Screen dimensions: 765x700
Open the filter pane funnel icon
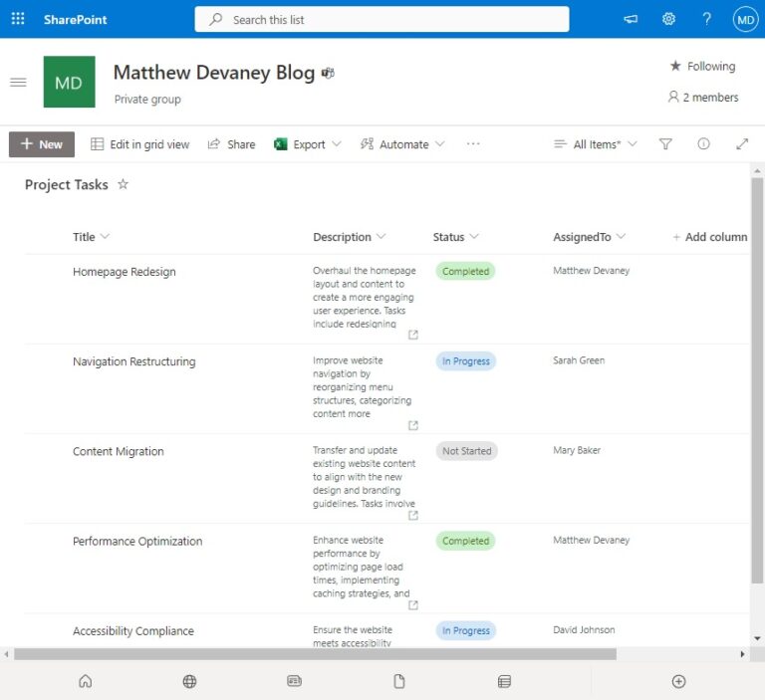[x=665, y=144]
